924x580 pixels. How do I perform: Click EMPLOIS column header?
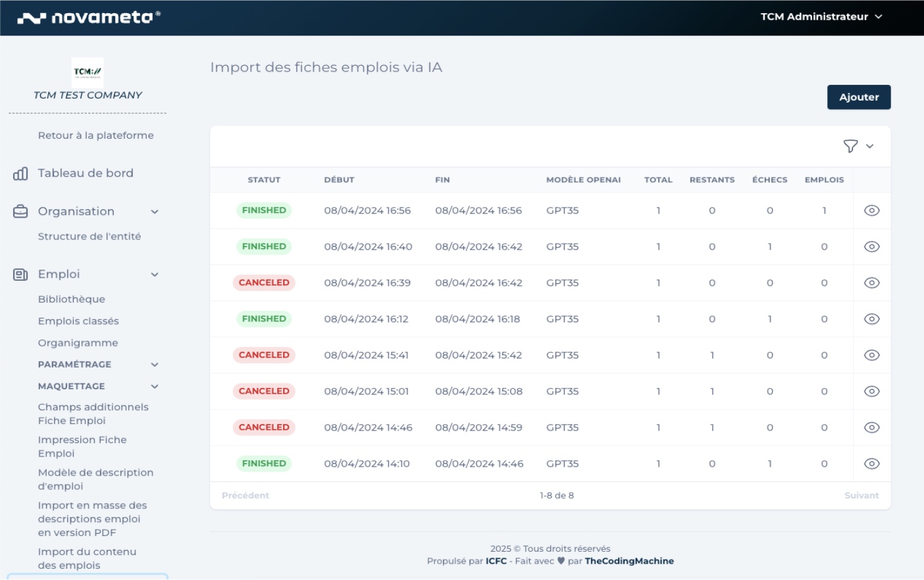click(x=824, y=180)
